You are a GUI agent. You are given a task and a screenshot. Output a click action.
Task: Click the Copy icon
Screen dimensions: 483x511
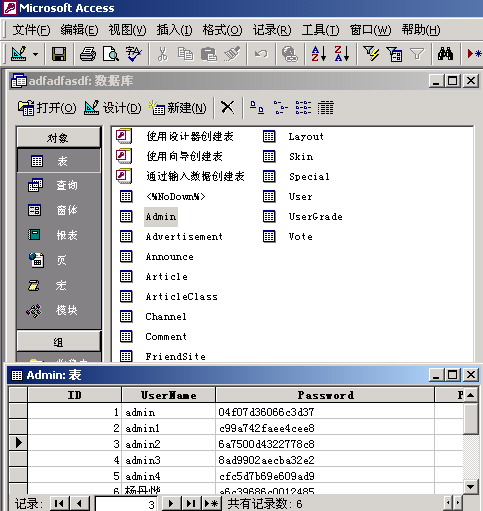pyautogui.click(x=185, y=54)
